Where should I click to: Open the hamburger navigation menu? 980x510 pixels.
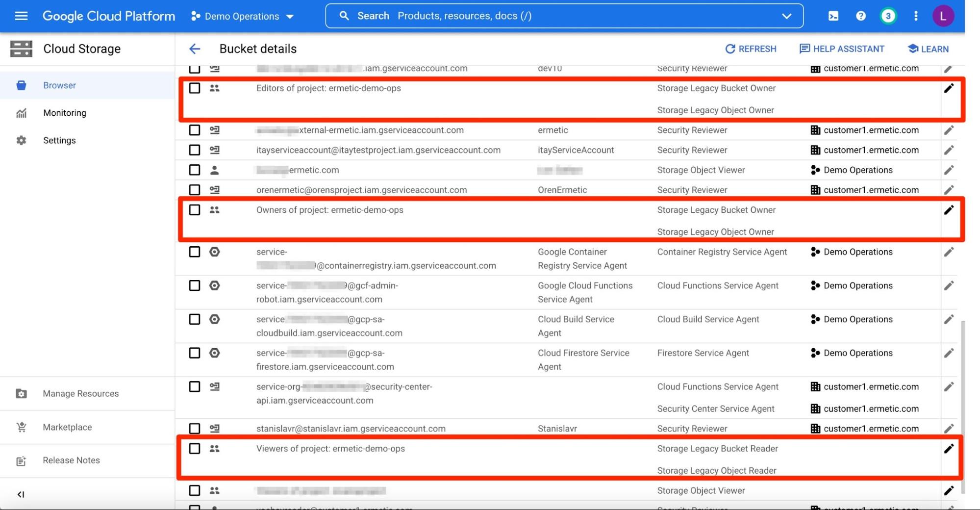[x=21, y=16]
